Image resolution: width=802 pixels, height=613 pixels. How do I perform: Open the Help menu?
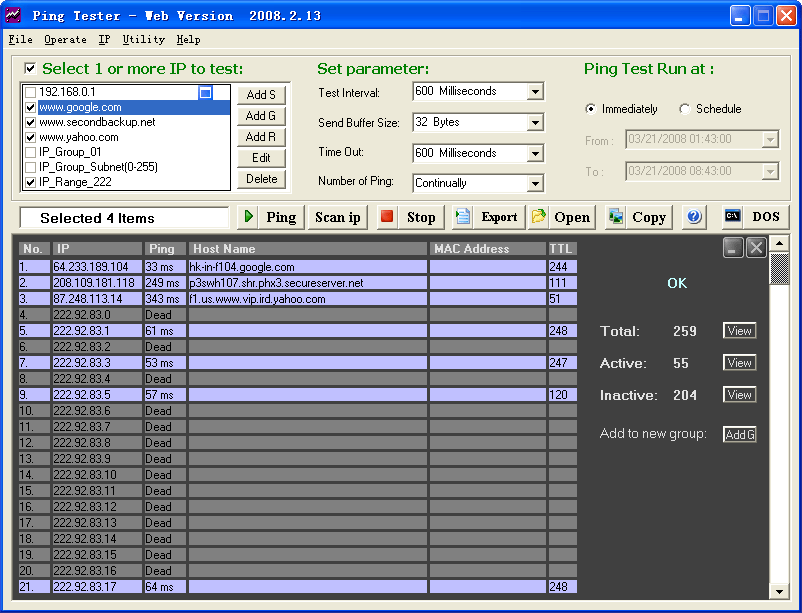(188, 39)
